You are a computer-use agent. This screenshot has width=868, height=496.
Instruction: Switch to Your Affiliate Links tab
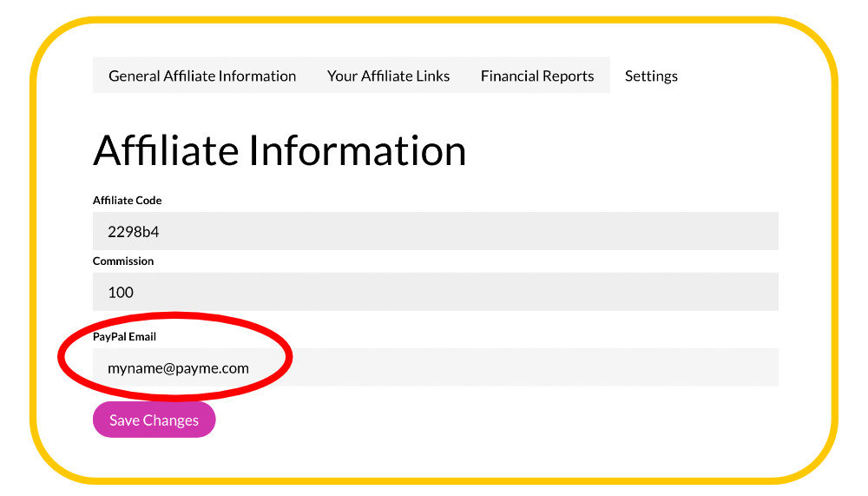[x=388, y=76]
